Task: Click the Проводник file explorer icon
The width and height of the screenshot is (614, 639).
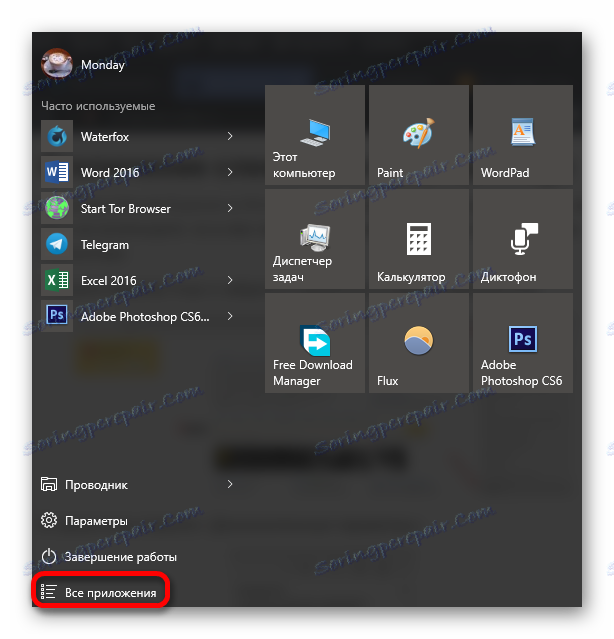Action: tap(49, 485)
